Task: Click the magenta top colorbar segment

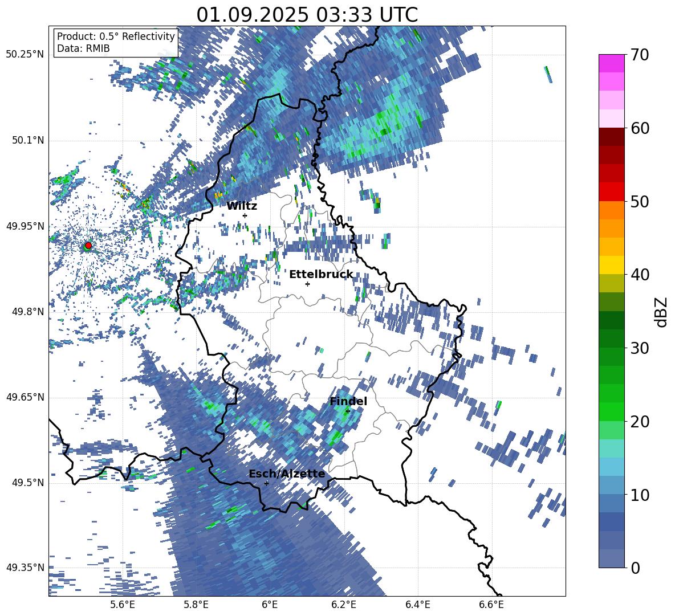Action: pos(611,63)
